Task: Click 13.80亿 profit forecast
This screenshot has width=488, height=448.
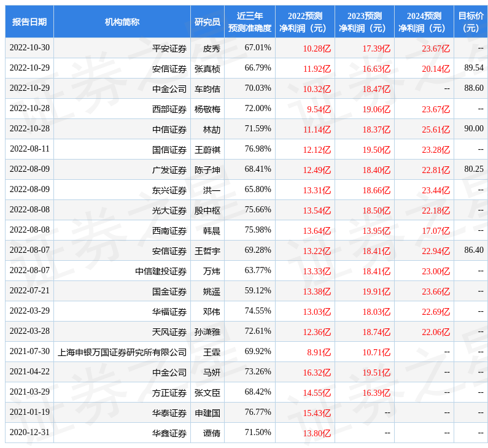Action: [317, 433]
